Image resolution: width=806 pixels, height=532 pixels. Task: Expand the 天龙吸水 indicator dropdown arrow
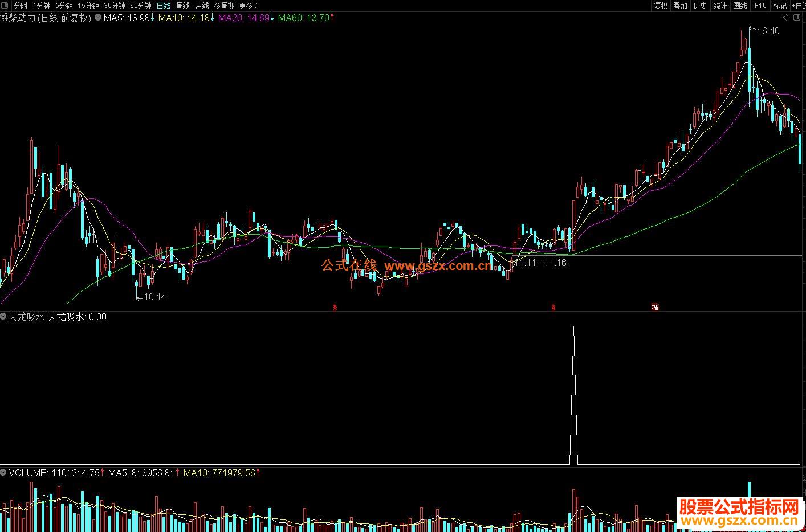3,317
